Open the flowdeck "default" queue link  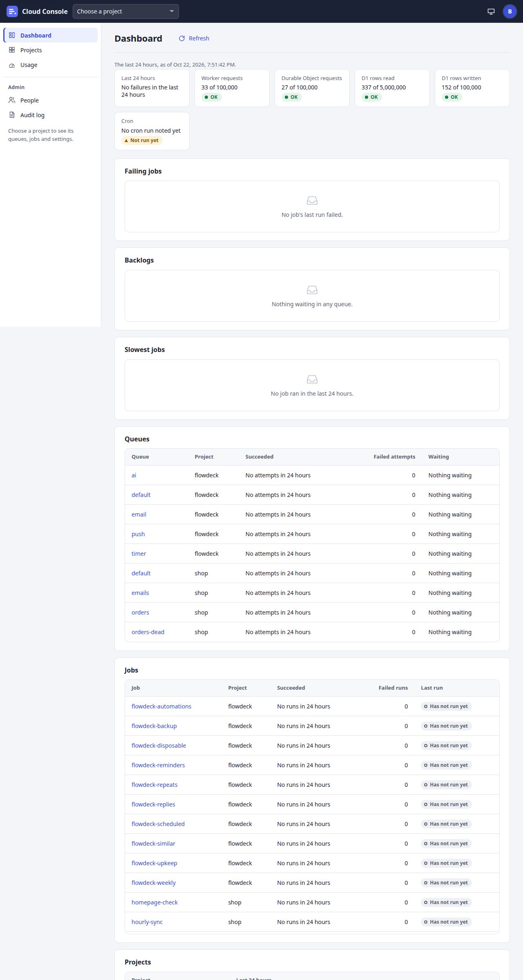coord(141,495)
